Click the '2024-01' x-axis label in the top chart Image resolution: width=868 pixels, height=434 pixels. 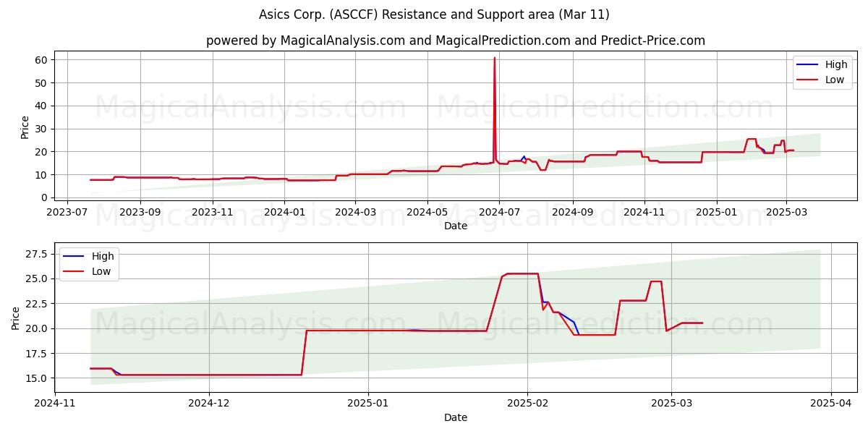(284, 211)
